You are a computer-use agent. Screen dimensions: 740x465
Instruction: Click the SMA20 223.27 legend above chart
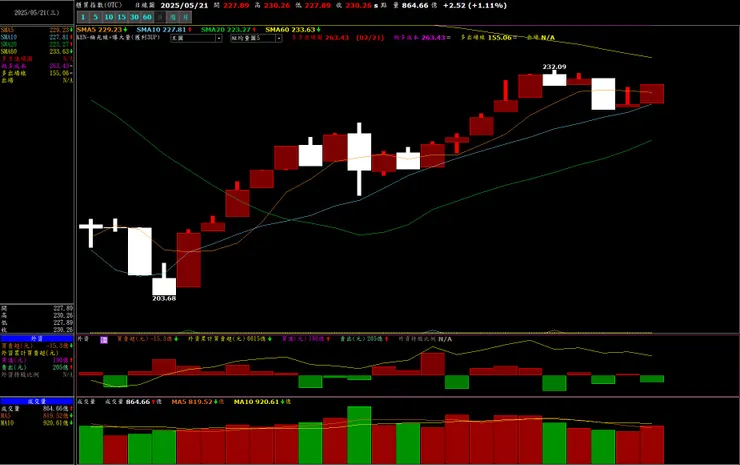click(x=228, y=30)
